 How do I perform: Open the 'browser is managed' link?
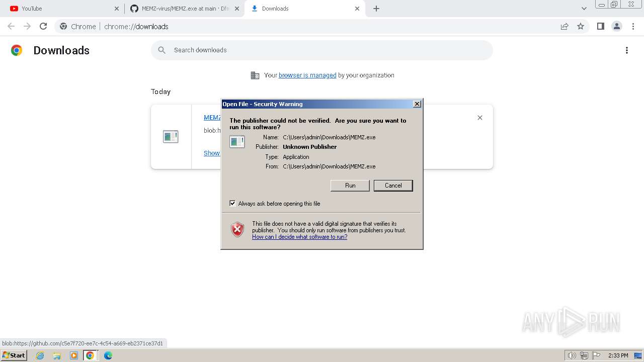click(x=307, y=75)
